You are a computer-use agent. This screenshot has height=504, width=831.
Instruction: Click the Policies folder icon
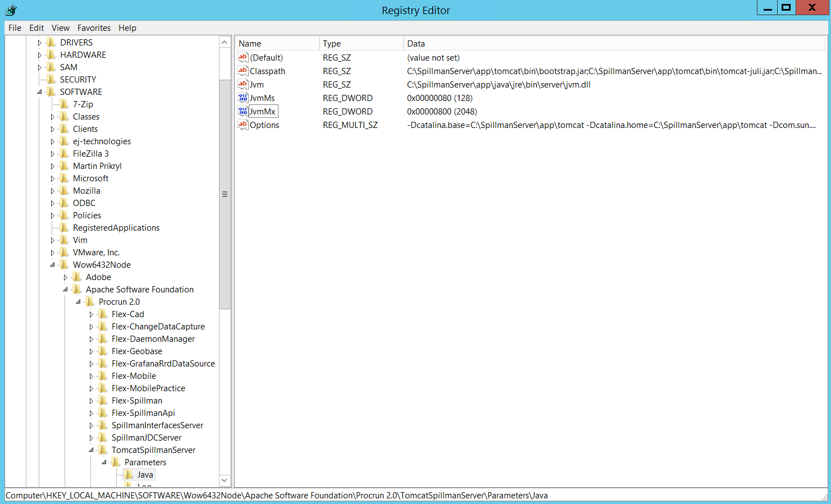(65, 216)
